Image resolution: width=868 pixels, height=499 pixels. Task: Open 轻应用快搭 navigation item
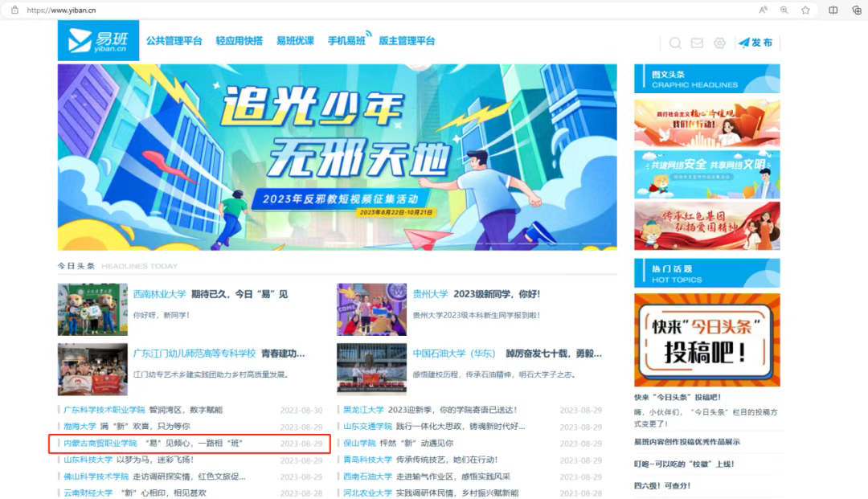click(x=240, y=41)
